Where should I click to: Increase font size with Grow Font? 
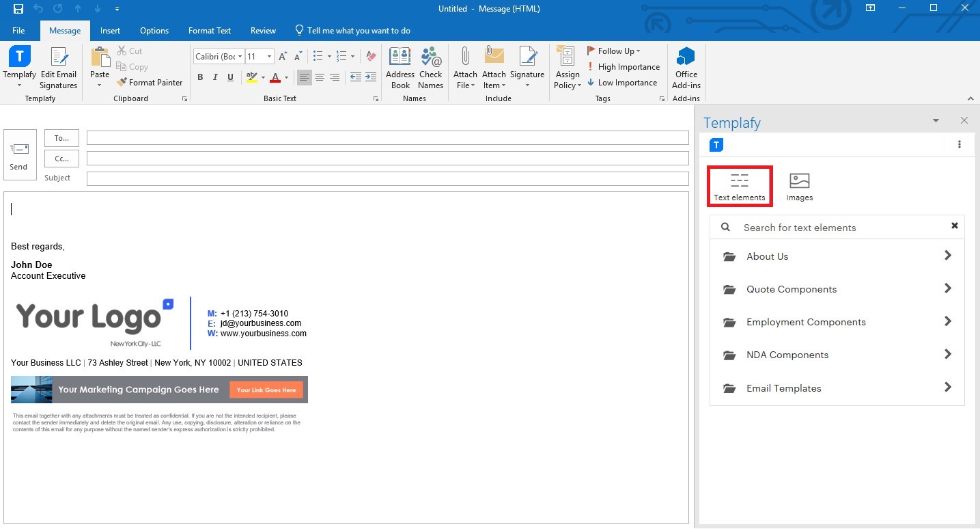coord(283,56)
